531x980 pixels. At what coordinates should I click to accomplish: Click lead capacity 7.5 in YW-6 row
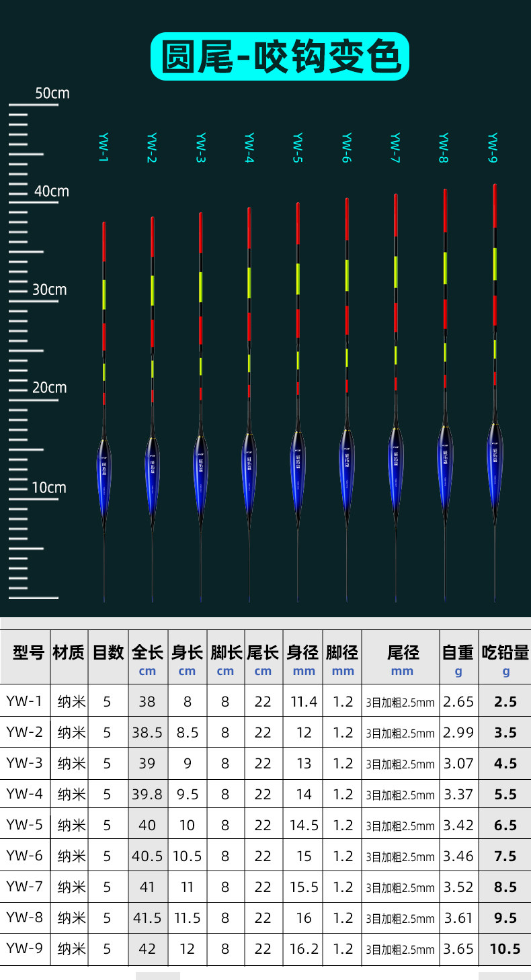pyautogui.click(x=505, y=856)
